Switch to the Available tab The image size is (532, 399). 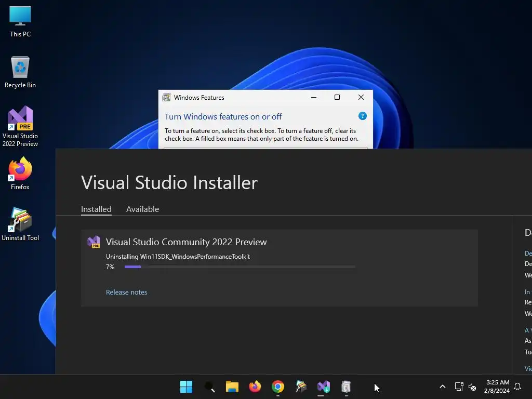click(142, 209)
